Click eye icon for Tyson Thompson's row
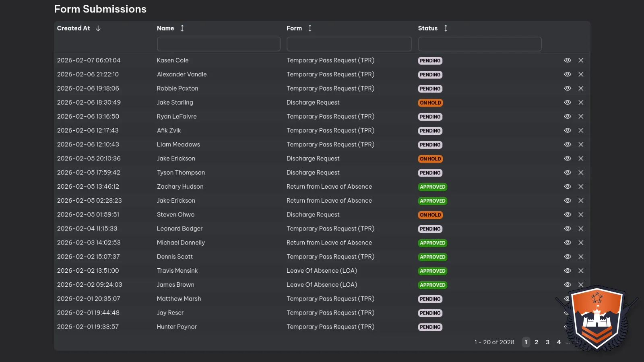The width and height of the screenshot is (644, 362). point(568,173)
